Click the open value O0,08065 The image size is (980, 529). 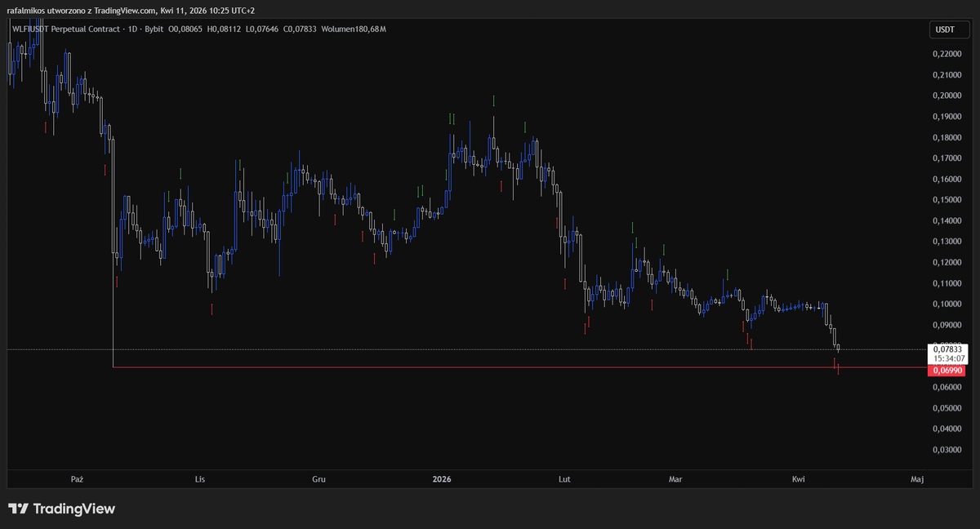pyautogui.click(x=186, y=29)
